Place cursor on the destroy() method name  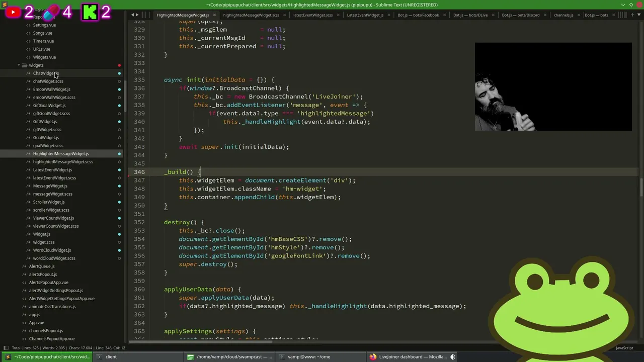pyautogui.click(x=177, y=222)
